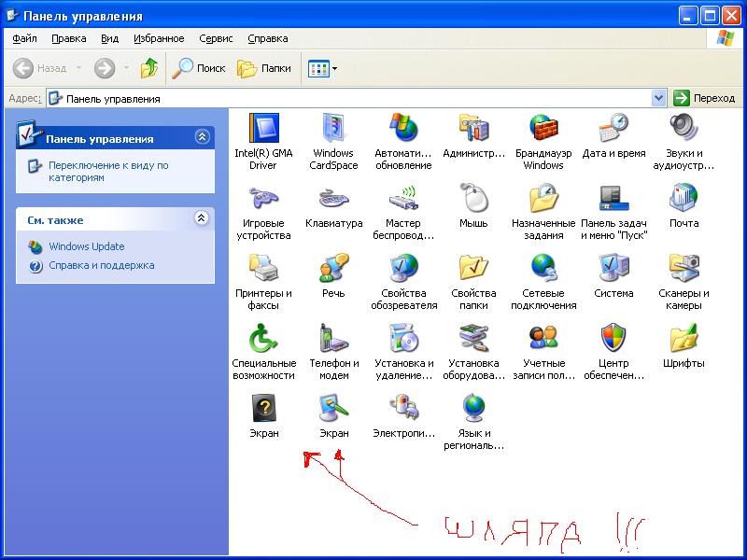Image resolution: width=747 pixels, height=560 pixels.
Task: Open Специальные возможности icon
Action: [x=263, y=339]
